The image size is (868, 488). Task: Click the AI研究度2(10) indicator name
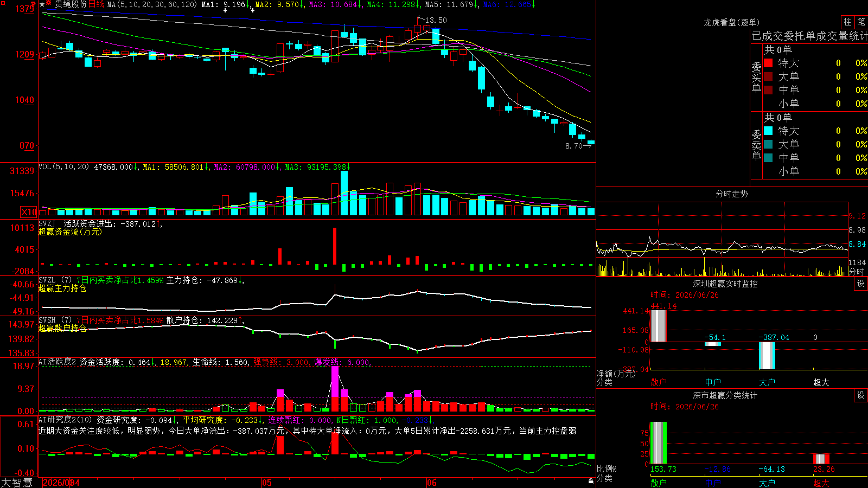65,420
